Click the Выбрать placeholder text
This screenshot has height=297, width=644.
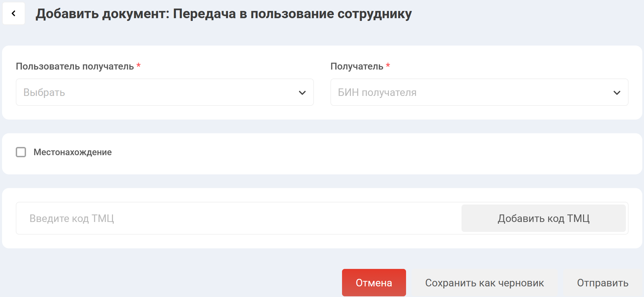pyautogui.click(x=44, y=92)
